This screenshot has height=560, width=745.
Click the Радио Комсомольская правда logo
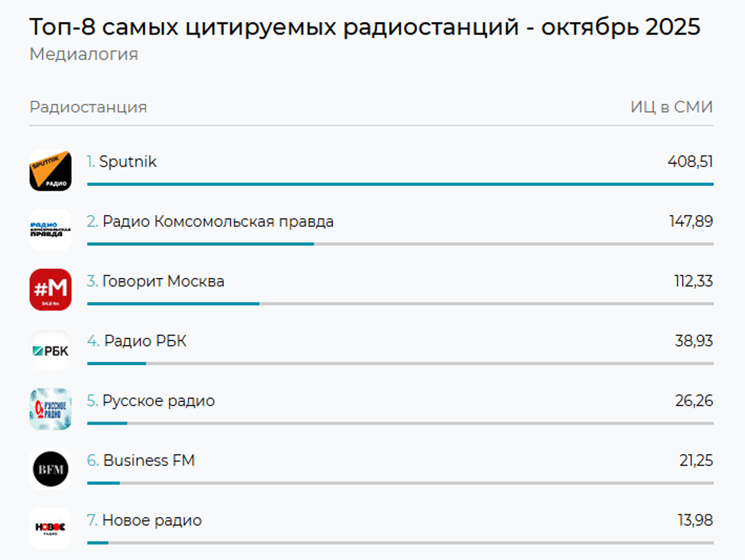pyautogui.click(x=50, y=230)
